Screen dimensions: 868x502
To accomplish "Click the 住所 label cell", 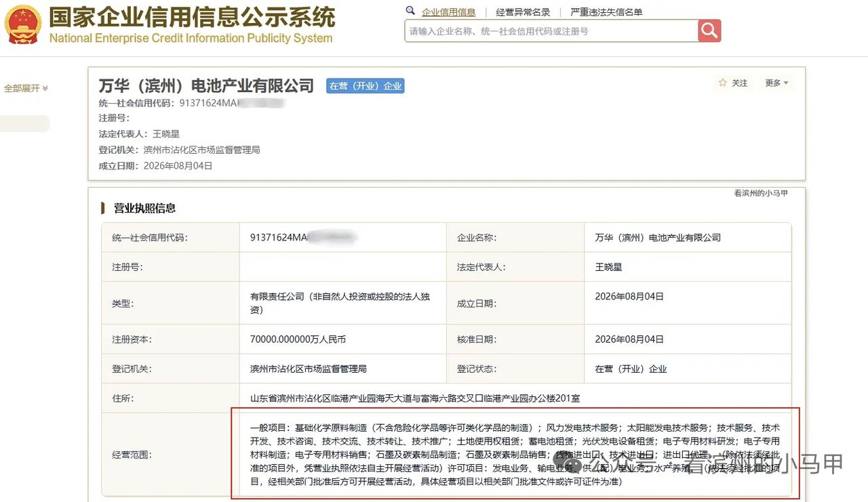I will [171, 398].
